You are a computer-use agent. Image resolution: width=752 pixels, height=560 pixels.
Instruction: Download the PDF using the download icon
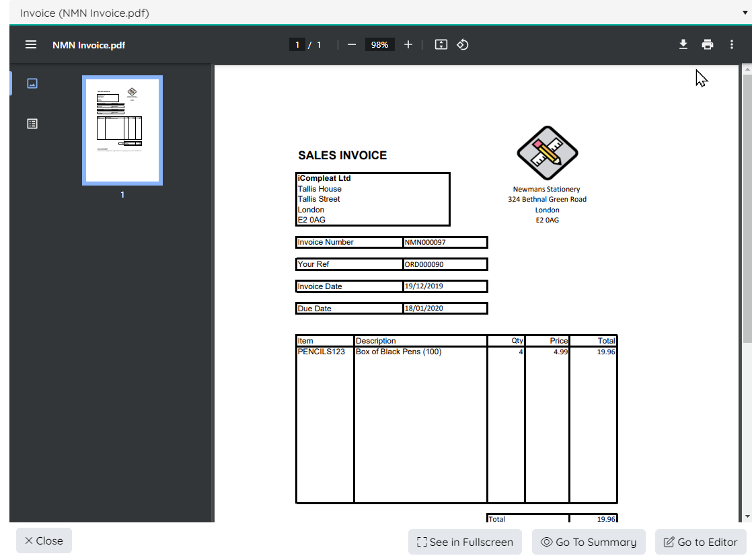click(683, 44)
